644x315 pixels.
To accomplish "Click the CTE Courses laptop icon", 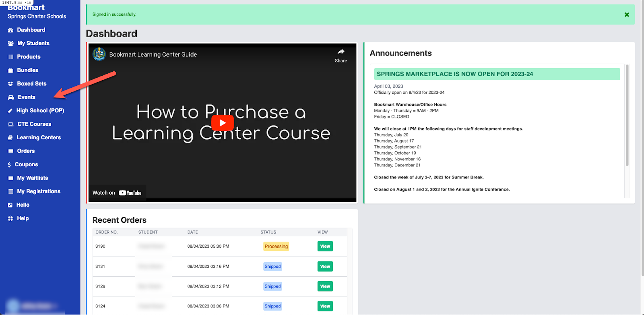I will pos(11,124).
